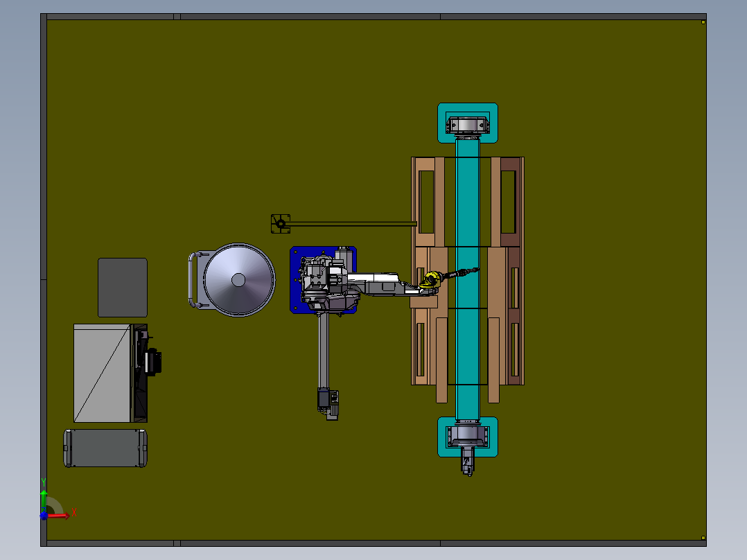Select the round silver turntable disc

coord(238,280)
